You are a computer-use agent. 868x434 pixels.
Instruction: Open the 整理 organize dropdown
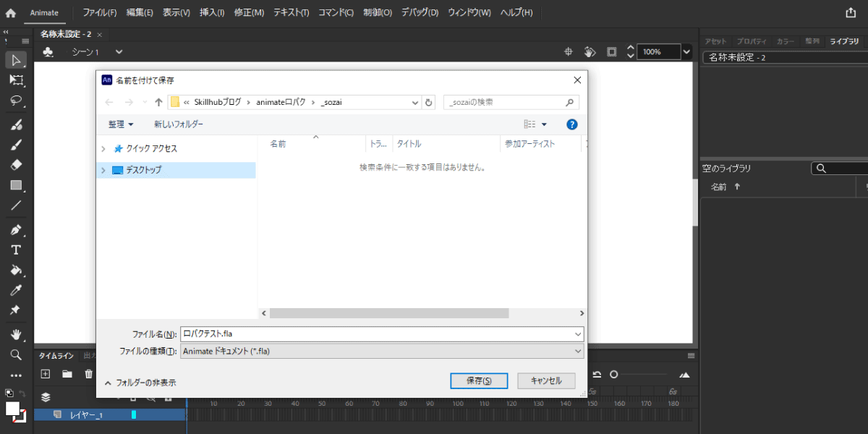(x=121, y=124)
